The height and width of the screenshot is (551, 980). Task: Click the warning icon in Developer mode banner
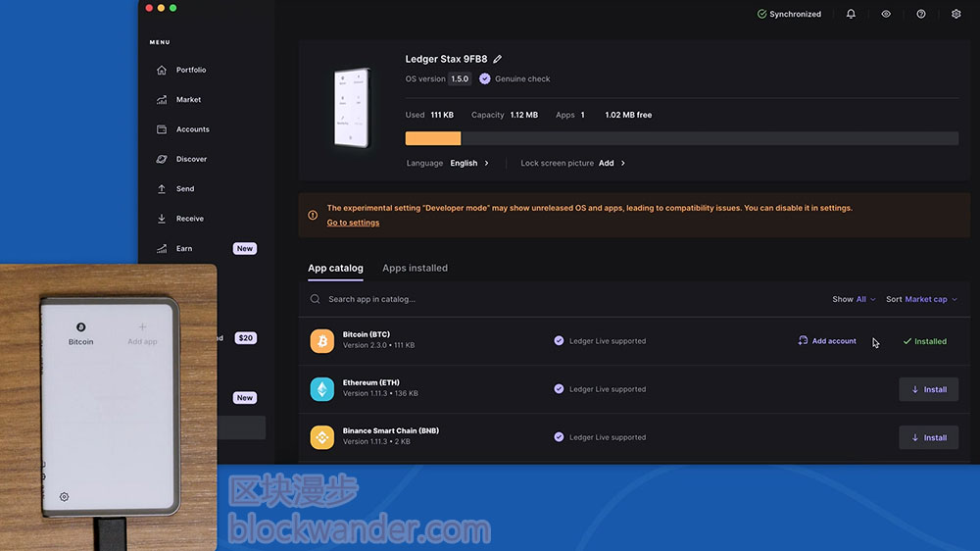[313, 215]
